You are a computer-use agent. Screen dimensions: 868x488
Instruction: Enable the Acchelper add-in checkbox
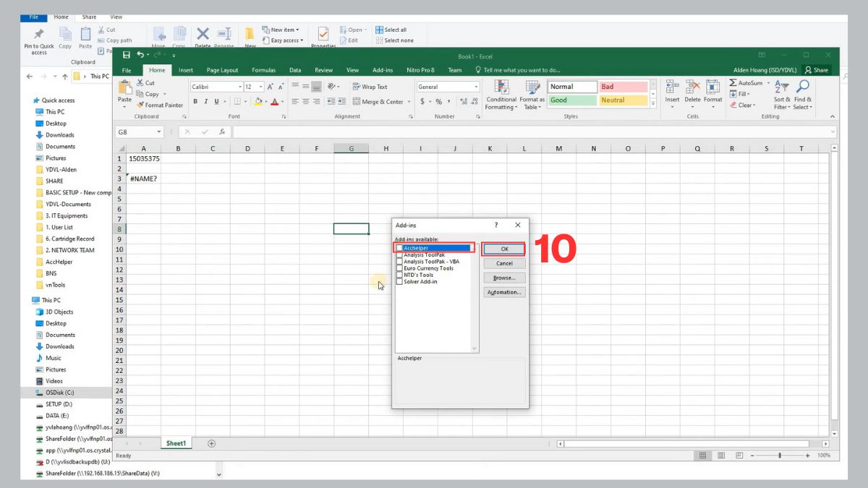(399, 249)
